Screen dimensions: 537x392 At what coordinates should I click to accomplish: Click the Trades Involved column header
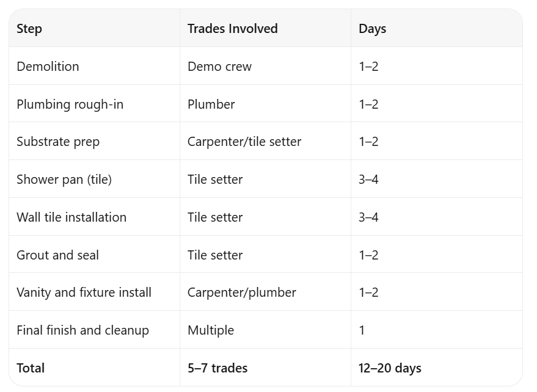(x=233, y=29)
